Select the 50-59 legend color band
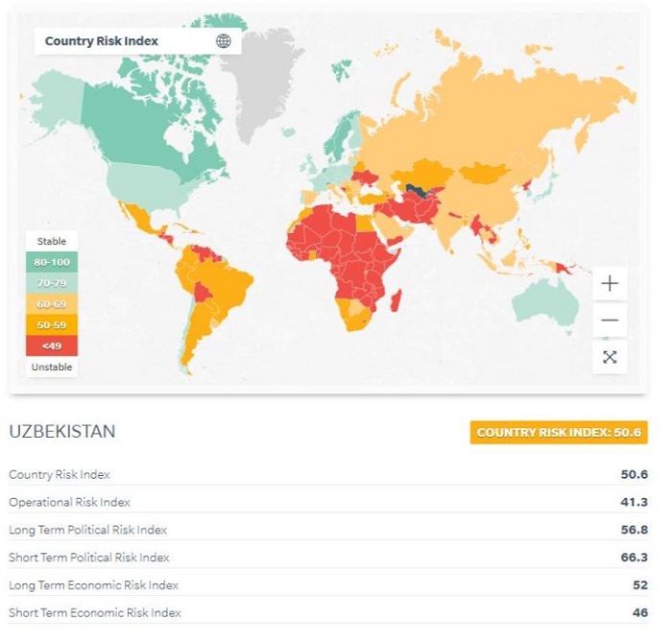Viewport: 672px width, 642px height. coord(52,324)
